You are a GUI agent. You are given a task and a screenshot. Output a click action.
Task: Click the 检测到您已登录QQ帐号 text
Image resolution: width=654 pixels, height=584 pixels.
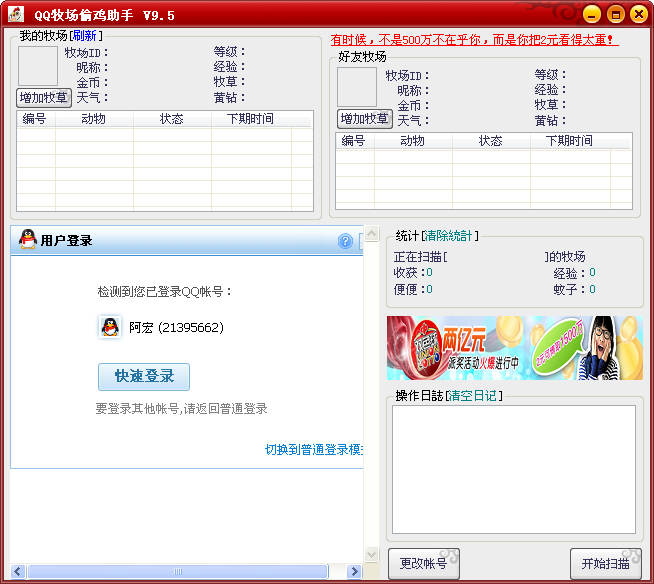point(164,291)
